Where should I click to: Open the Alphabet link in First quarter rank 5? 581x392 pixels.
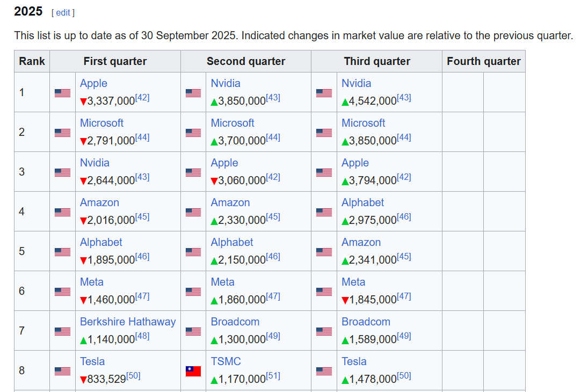pyautogui.click(x=101, y=242)
